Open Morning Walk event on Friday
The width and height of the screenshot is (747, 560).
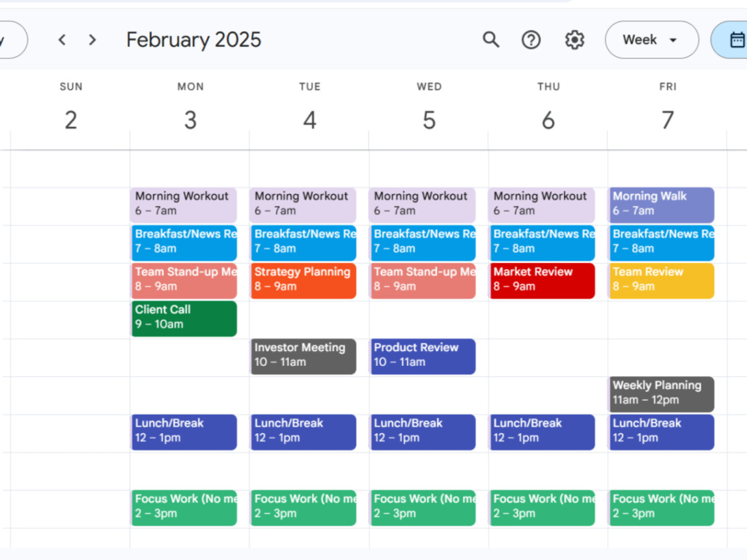(662, 205)
